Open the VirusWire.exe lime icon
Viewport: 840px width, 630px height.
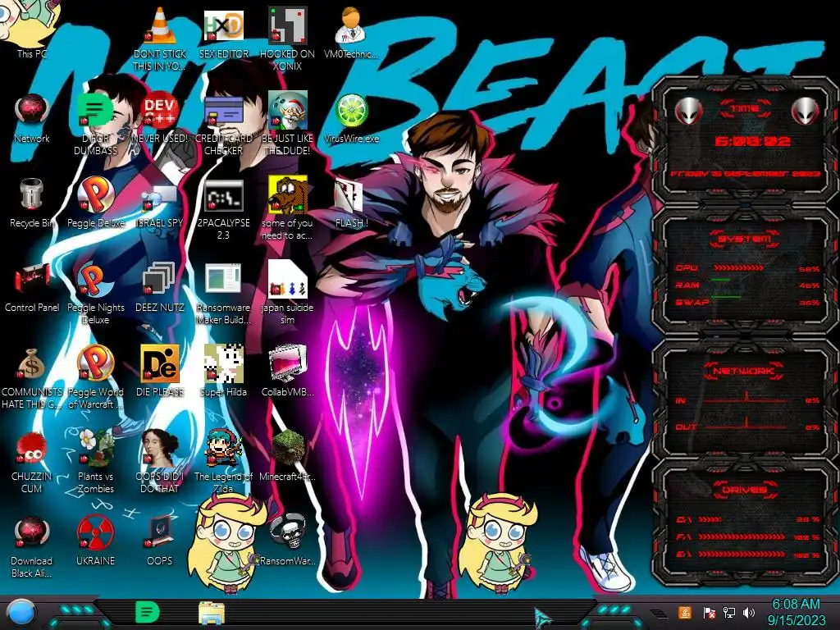coord(351,111)
